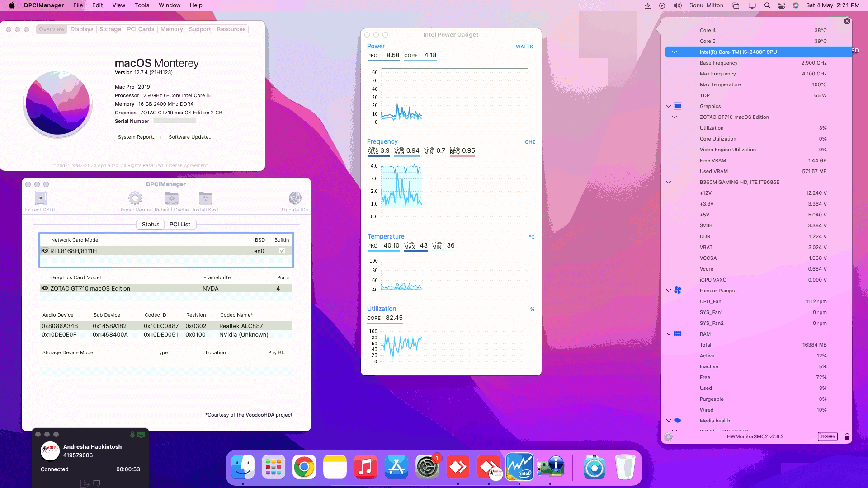Select the Realtek ALC887 audio device row
Viewport: 868px width, 488px height.
(166, 326)
